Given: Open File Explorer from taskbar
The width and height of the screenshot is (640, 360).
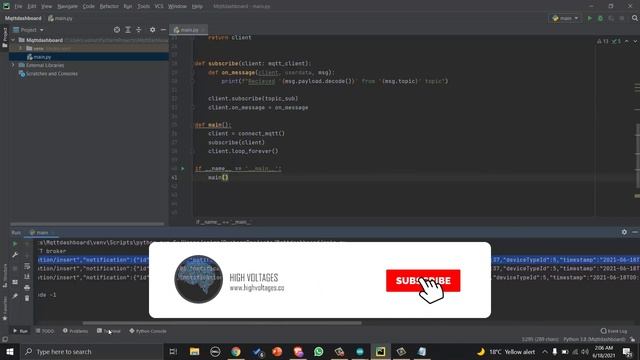Looking at the screenshot, I should point(194,351).
